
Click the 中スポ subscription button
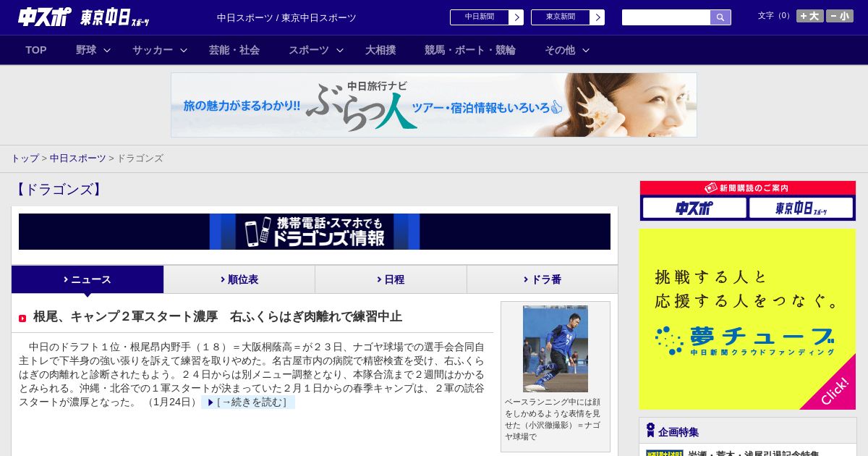click(694, 208)
